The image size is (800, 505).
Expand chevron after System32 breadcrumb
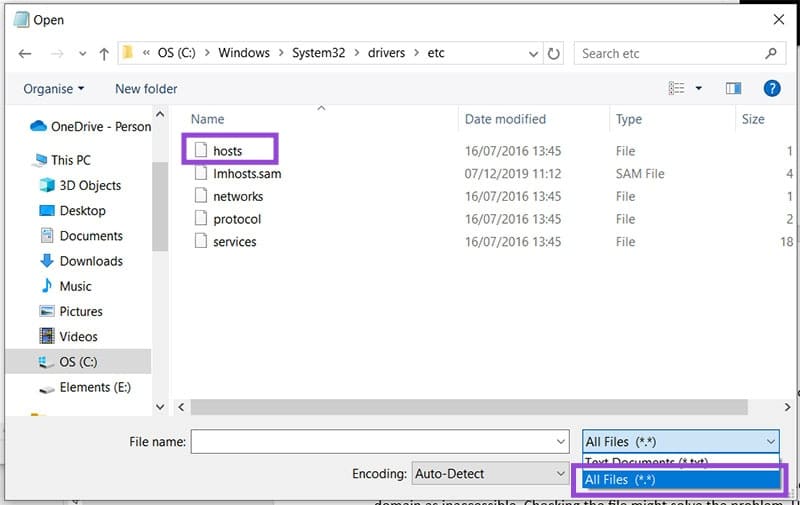coord(357,53)
